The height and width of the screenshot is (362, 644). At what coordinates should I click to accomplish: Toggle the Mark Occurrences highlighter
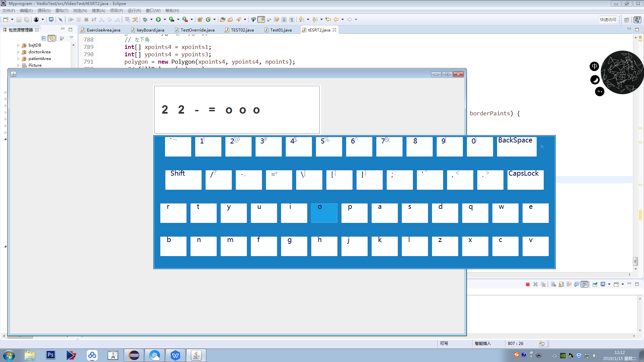(261, 19)
